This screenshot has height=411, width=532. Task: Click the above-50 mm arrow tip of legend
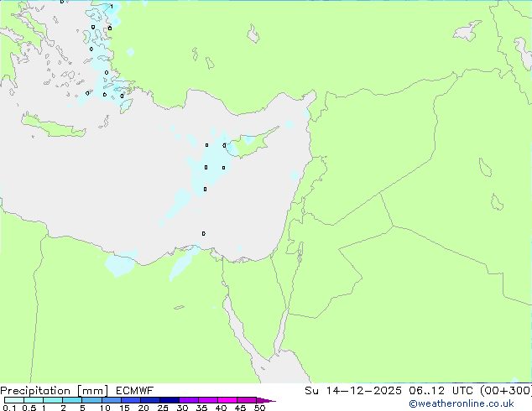click(266, 400)
